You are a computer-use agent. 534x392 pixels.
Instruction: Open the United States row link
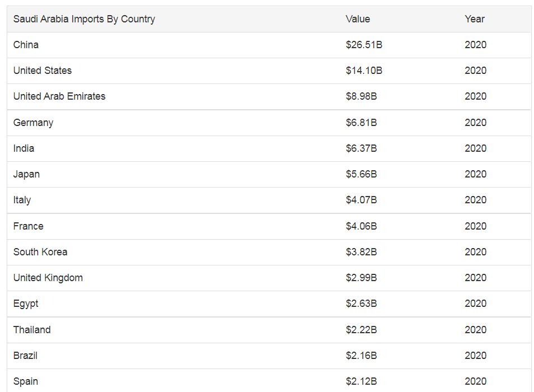tap(43, 71)
